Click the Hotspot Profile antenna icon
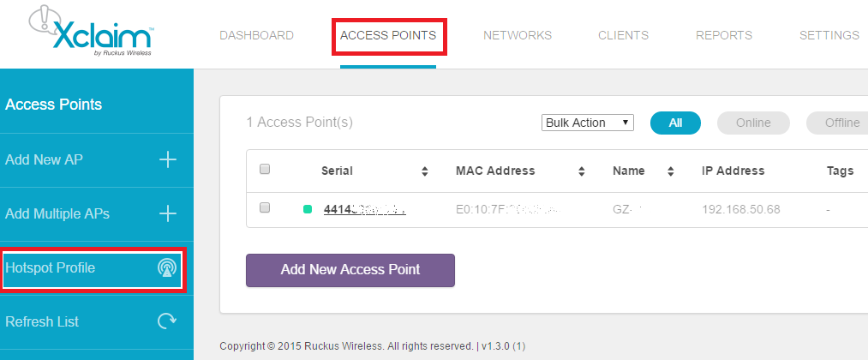This screenshot has height=360, width=868. click(x=167, y=268)
